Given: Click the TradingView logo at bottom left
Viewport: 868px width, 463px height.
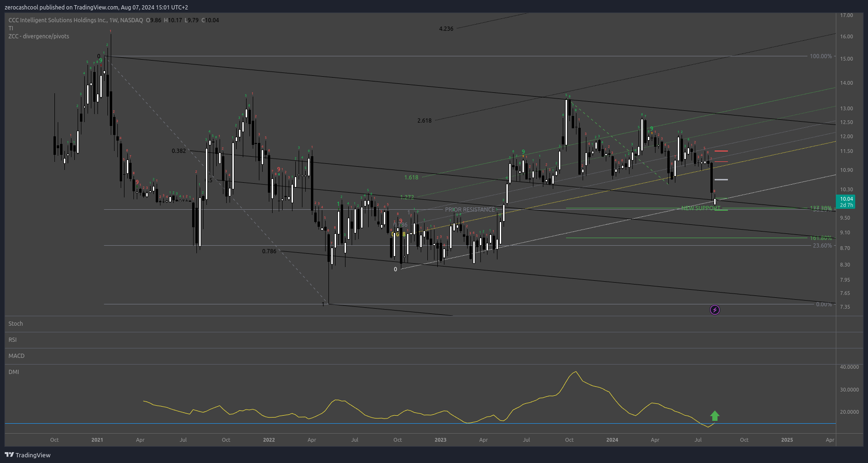Looking at the screenshot, I should [27, 455].
